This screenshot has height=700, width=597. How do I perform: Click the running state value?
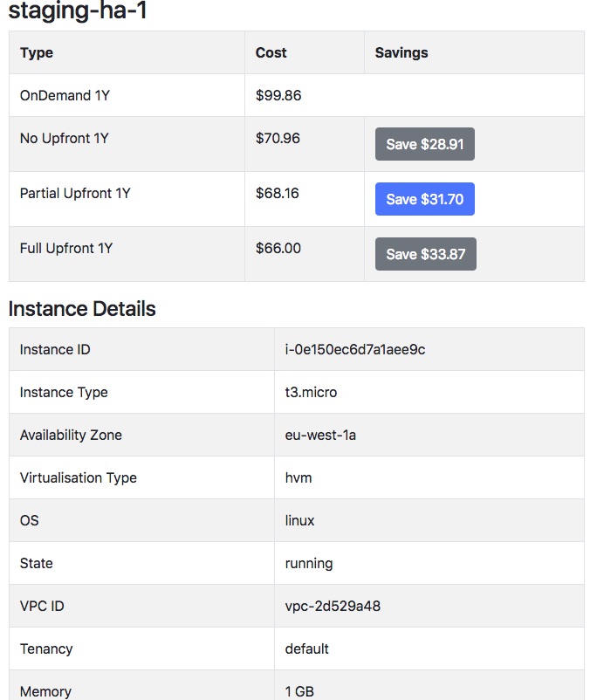[x=309, y=563]
